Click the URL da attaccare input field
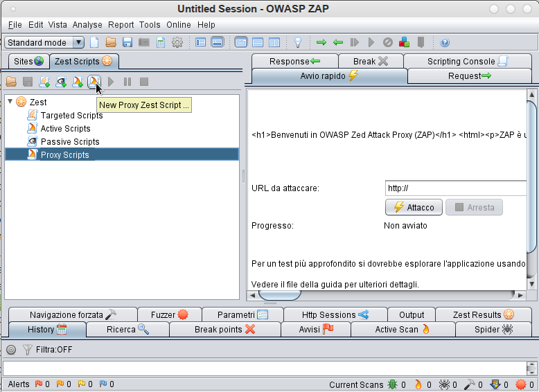Image resolution: width=539 pixels, height=392 pixels. (456, 188)
